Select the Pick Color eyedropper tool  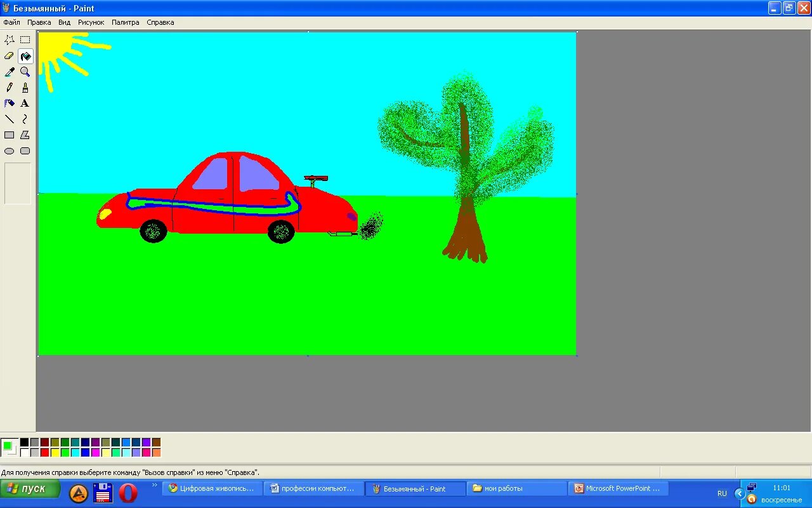tap(10, 72)
